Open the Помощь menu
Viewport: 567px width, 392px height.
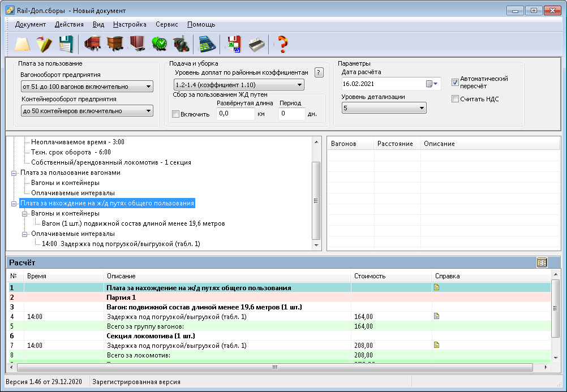(x=201, y=24)
